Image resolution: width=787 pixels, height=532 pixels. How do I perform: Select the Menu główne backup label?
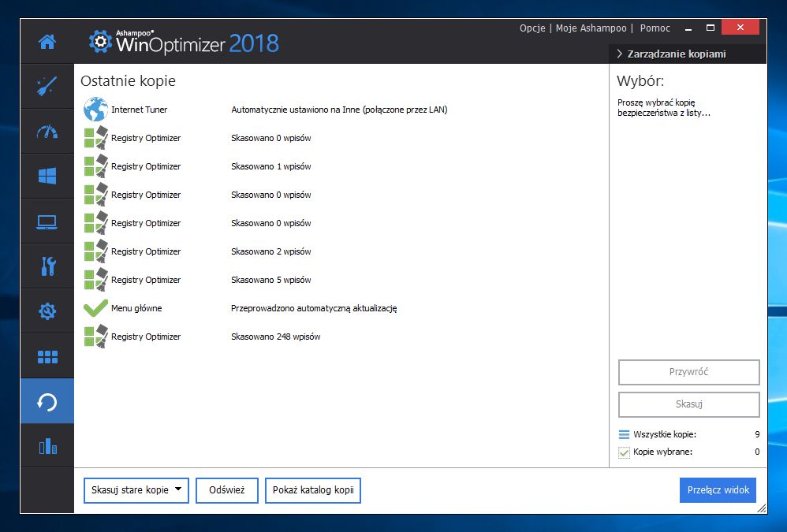tap(136, 308)
